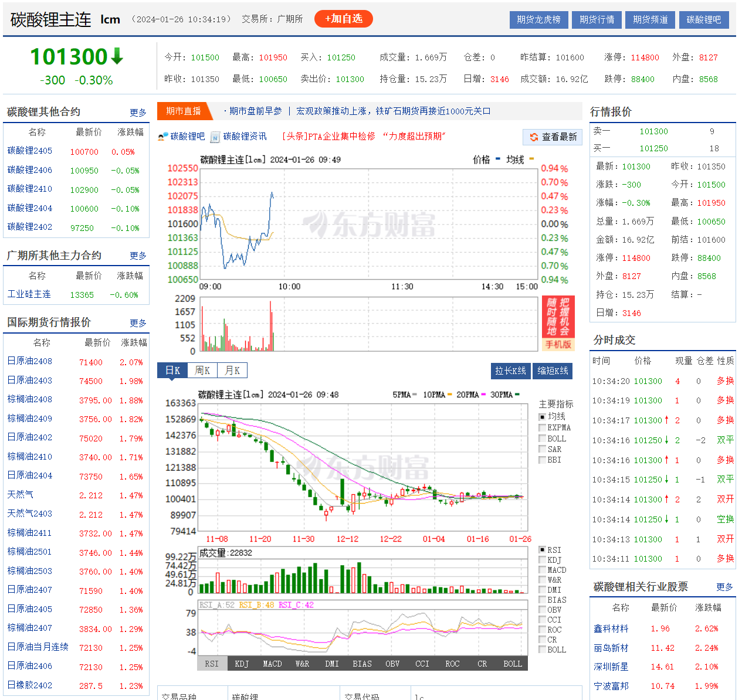Click the 买一 price 101250
This screenshot has width=742, height=700.
click(653, 148)
